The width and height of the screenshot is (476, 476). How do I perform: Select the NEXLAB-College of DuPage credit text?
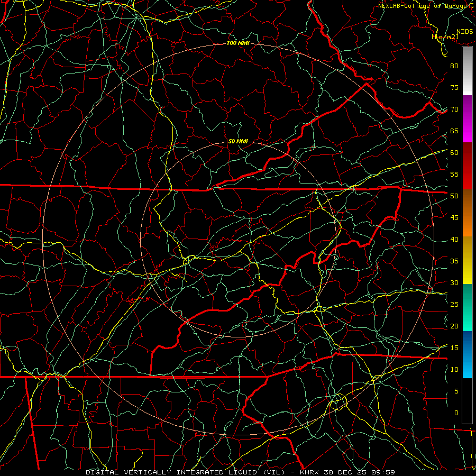[x=426, y=6]
